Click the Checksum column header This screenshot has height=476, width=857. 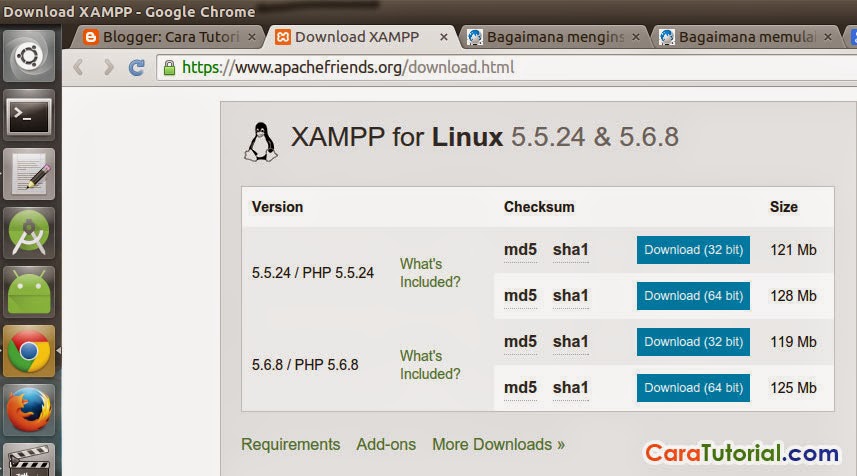539,207
